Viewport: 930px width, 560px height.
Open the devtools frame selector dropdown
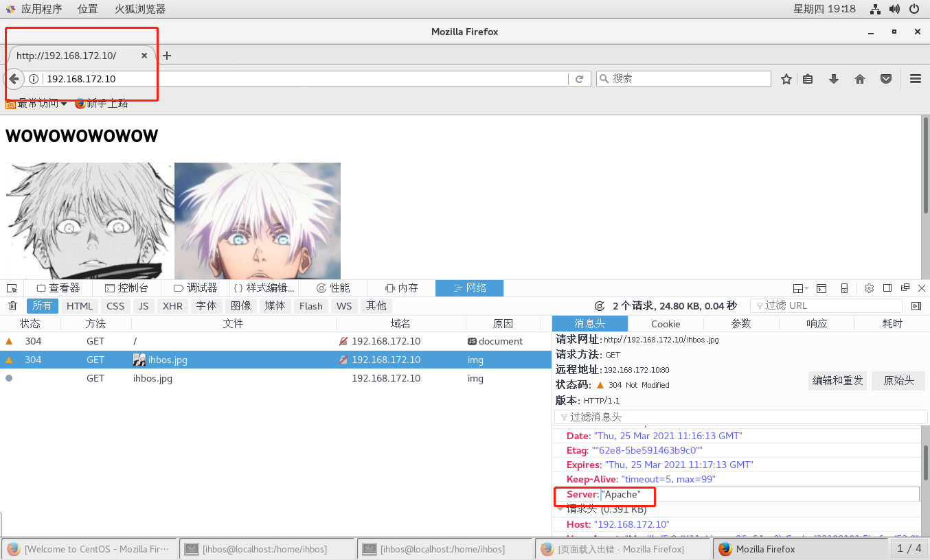pos(801,288)
